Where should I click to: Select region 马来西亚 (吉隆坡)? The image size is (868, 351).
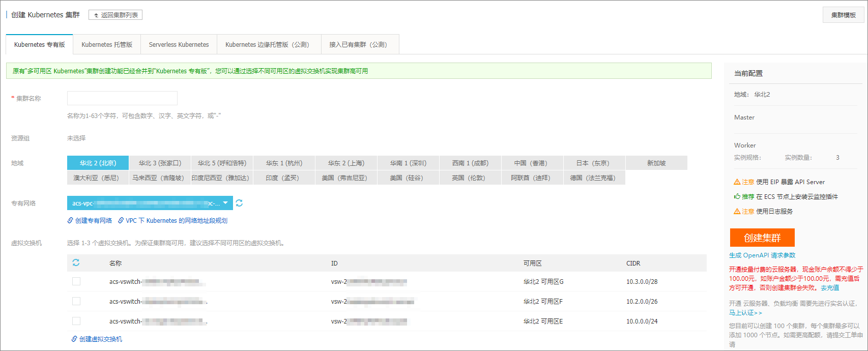tap(160, 178)
